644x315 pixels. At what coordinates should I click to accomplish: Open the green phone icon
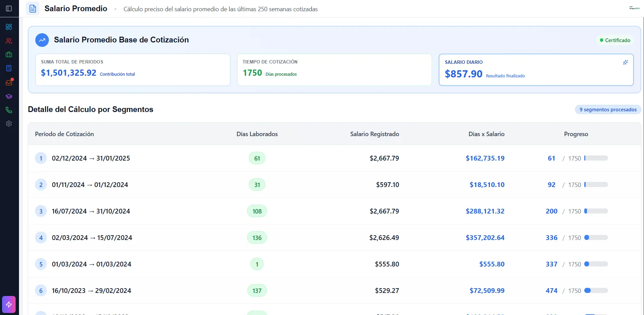coord(9,110)
